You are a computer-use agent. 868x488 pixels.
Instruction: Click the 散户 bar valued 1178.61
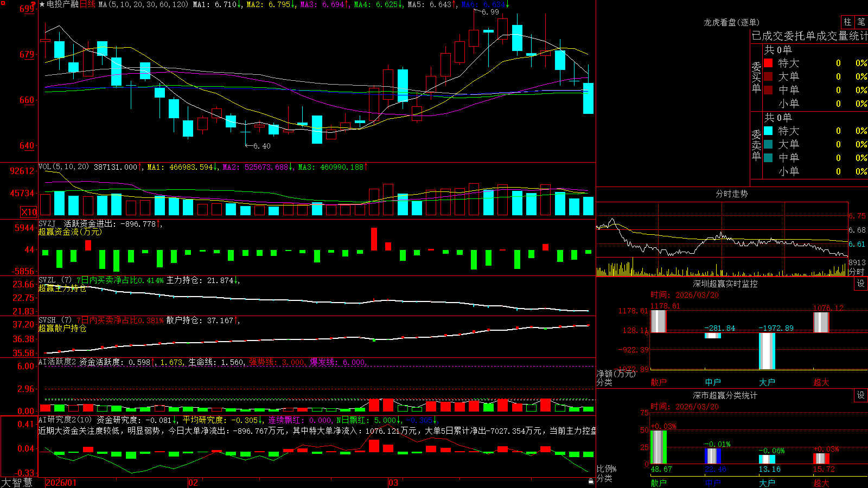point(658,321)
